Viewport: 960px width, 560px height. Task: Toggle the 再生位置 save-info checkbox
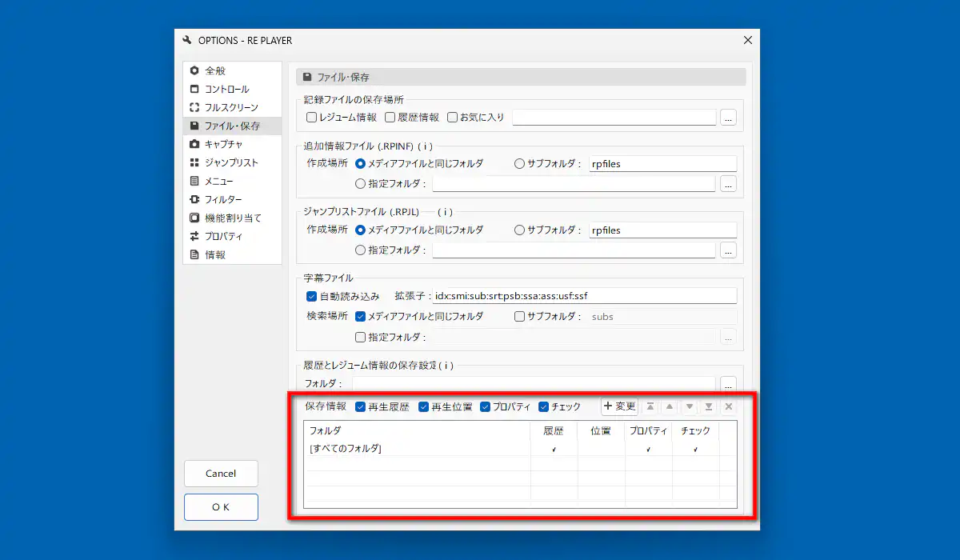click(424, 406)
